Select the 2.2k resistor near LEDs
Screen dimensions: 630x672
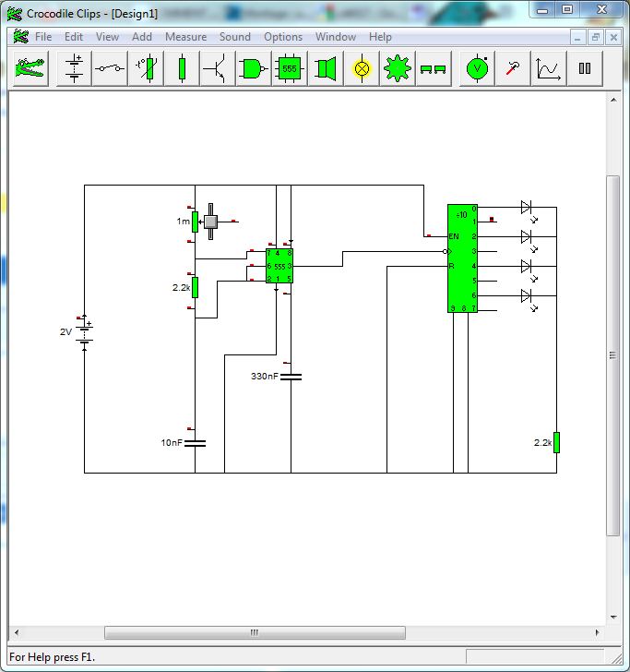click(556, 442)
